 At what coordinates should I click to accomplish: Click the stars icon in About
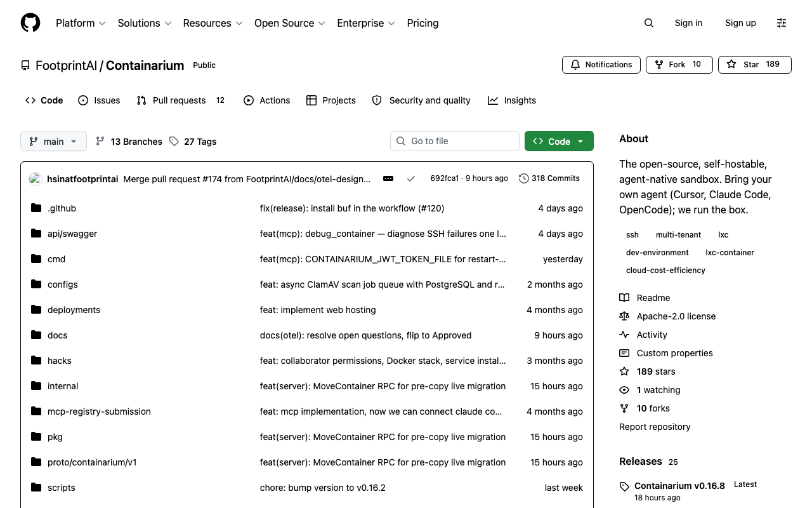pos(624,371)
